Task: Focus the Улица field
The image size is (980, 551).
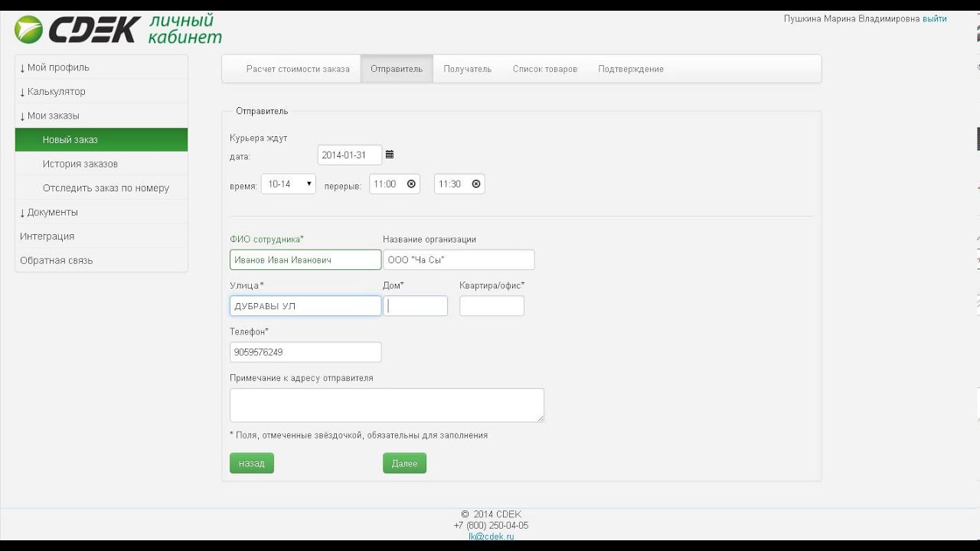Action: pos(305,306)
